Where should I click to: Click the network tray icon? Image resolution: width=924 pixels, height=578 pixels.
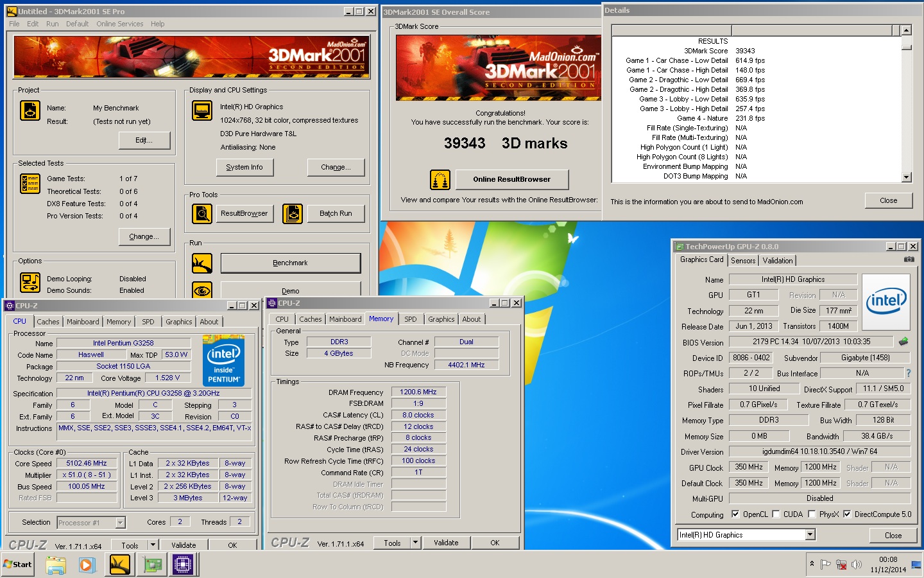(841, 565)
